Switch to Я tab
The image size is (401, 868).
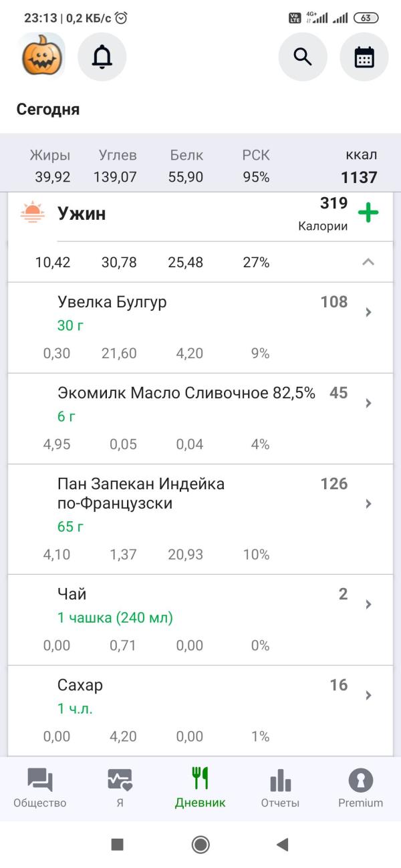coord(120,788)
